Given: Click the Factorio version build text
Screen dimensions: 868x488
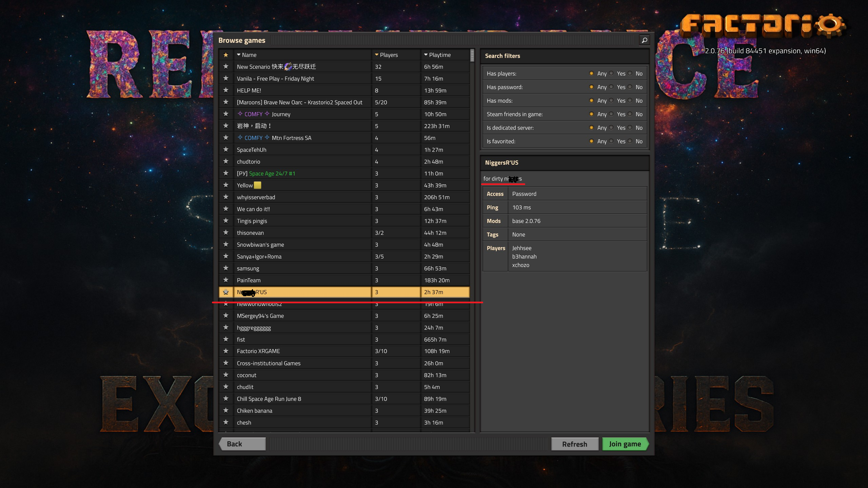Looking at the screenshot, I should (765, 51).
